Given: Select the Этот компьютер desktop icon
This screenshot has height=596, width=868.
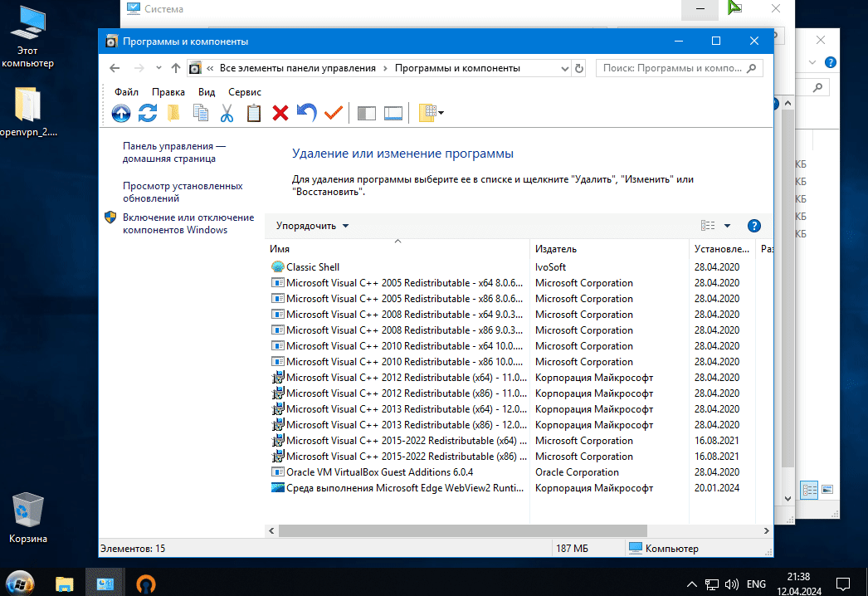Looking at the screenshot, I should coord(27,37).
